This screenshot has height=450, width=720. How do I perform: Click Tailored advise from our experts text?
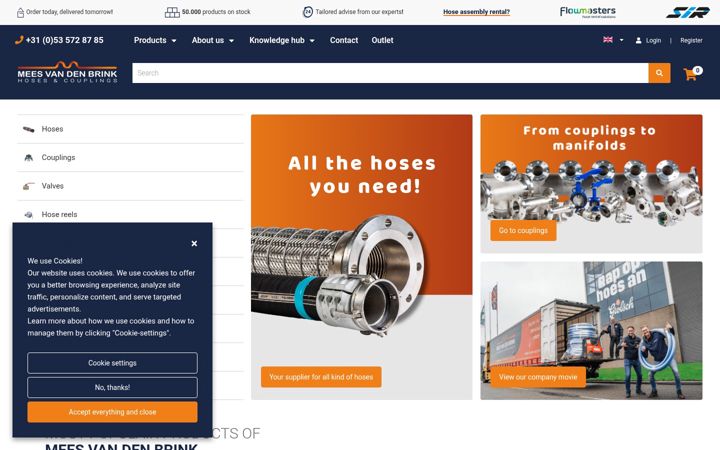[360, 12]
